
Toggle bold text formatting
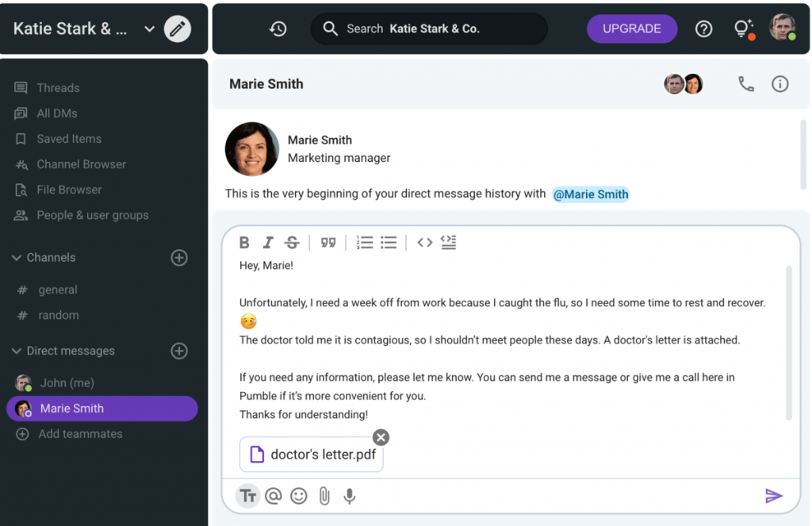coord(244,243)
